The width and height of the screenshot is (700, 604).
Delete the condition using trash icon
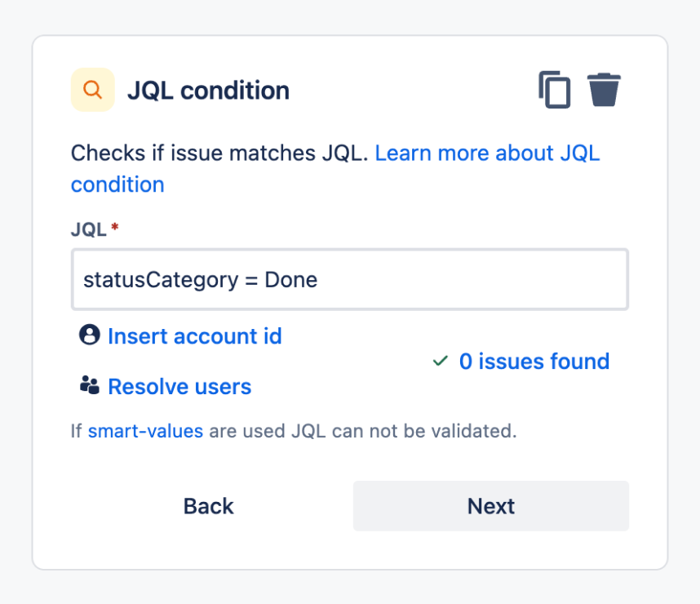pyautogui.click(x=604, y=89)
